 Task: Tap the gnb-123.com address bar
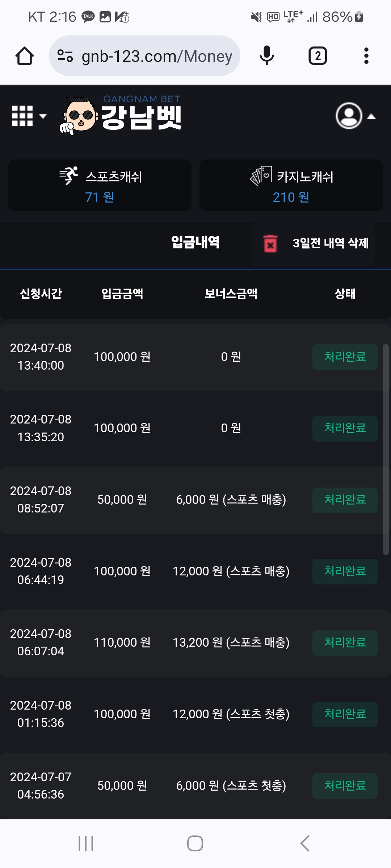click(x=156, y=56)
